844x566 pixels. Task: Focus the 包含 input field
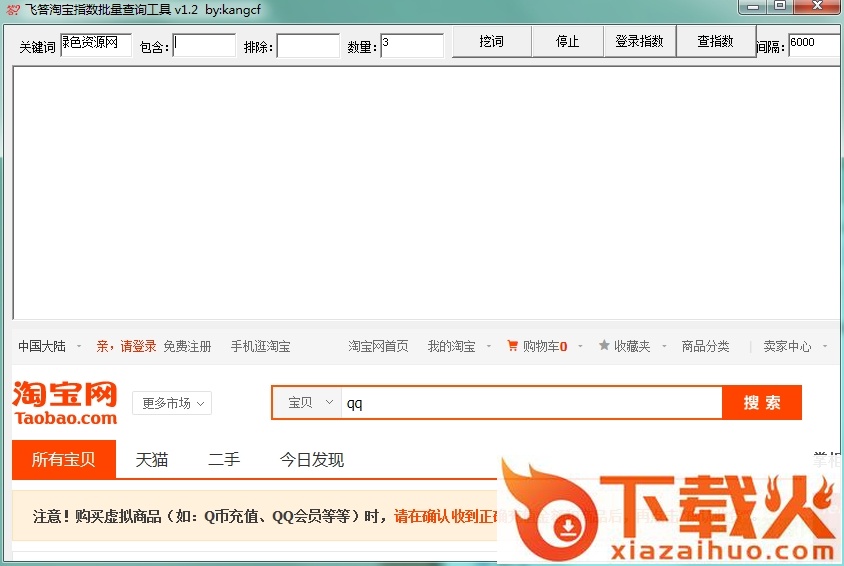pyautogui.click(x=204, y=45)
